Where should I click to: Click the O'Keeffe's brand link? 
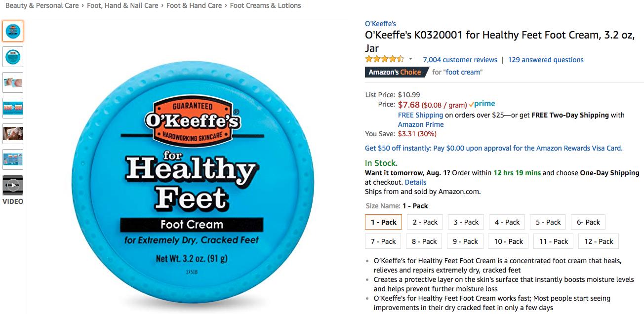pyautogui.click(x=380, y=24)
